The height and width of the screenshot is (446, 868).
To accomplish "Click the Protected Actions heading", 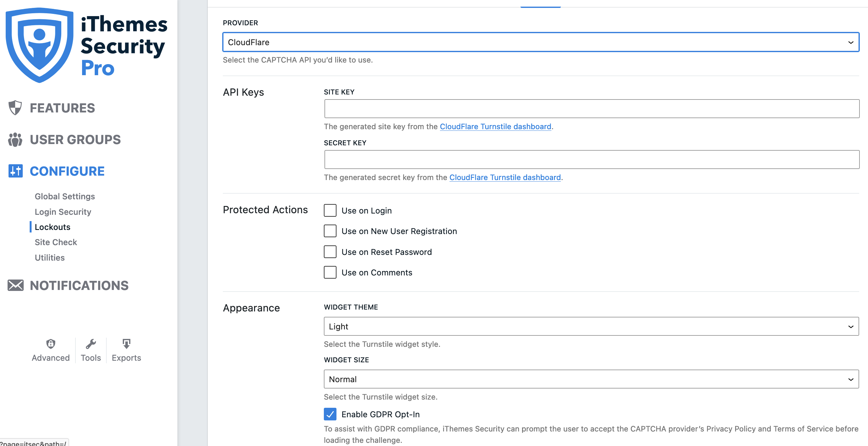I will 265,210.
